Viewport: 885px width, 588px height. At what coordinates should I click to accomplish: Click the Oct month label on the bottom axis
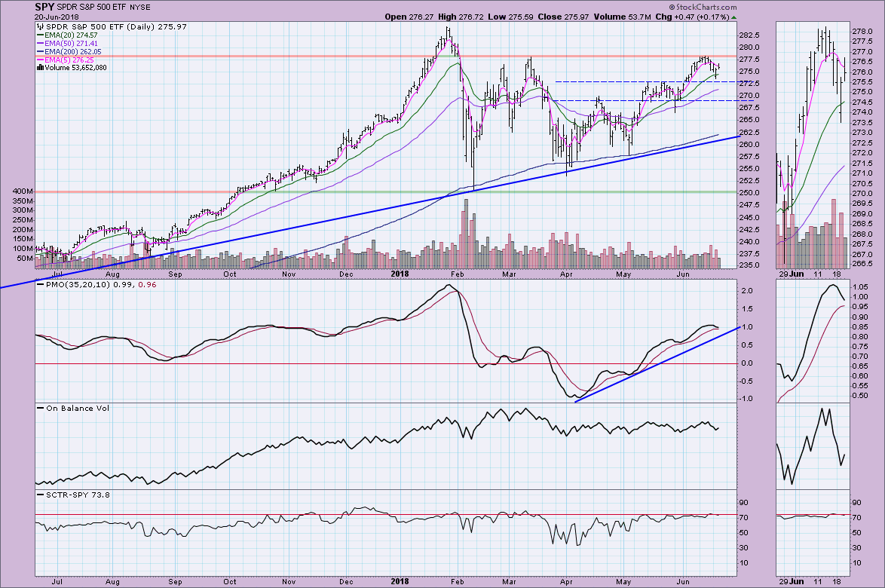pyautogui.click(x=230, y=581)
